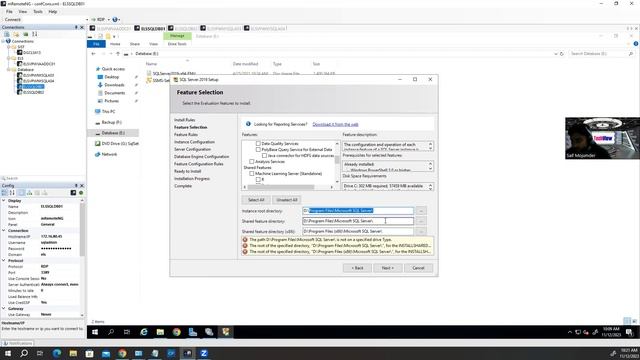Browse for shared feature directory
The width and height of the screenshot is (640, 360).
421,221
